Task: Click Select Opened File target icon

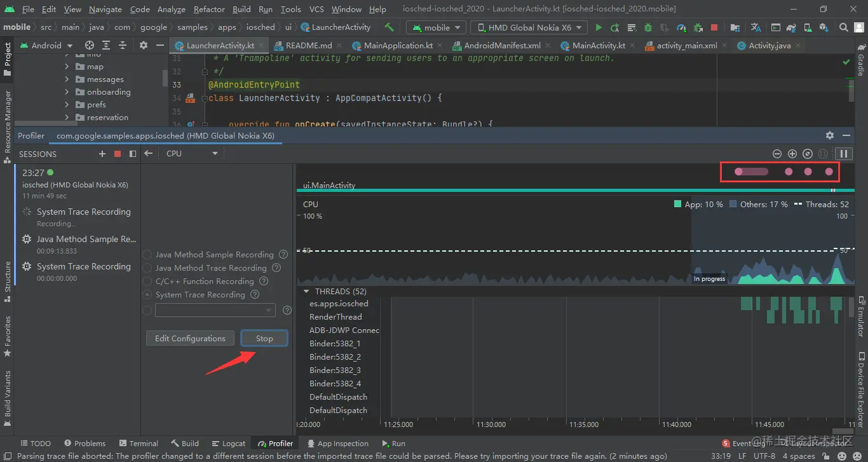Action: pos(90,45)
